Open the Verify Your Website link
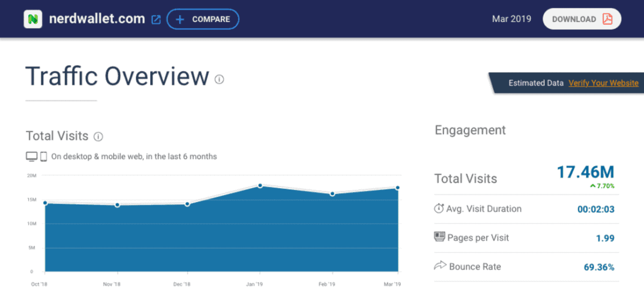The height and width of the screenshot is (297, 644). (603, 83)
